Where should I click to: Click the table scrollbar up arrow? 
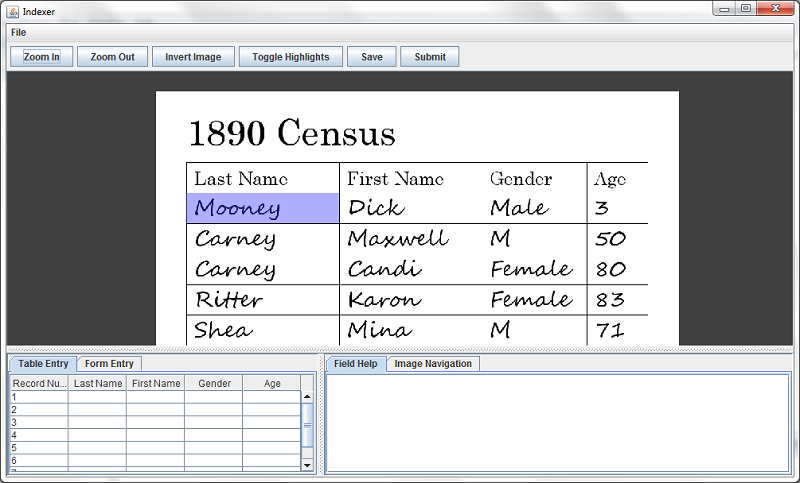tap(307, 396)
